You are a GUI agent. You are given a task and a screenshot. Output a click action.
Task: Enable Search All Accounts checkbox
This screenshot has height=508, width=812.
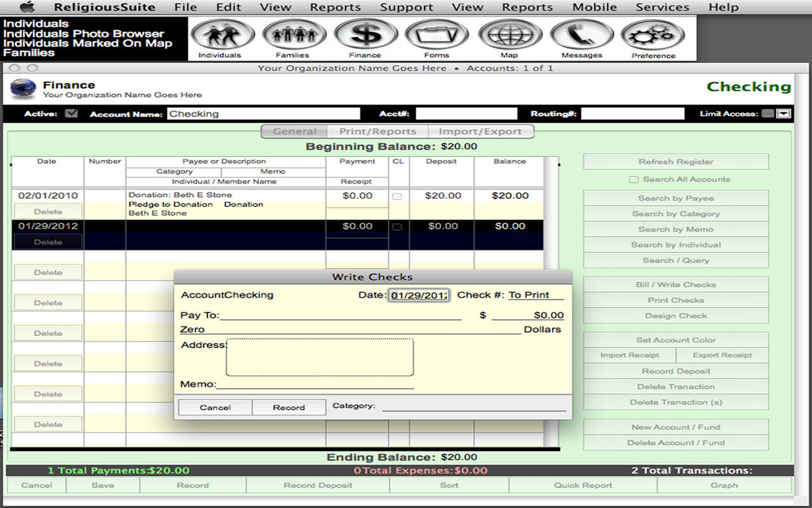(633, 180)
